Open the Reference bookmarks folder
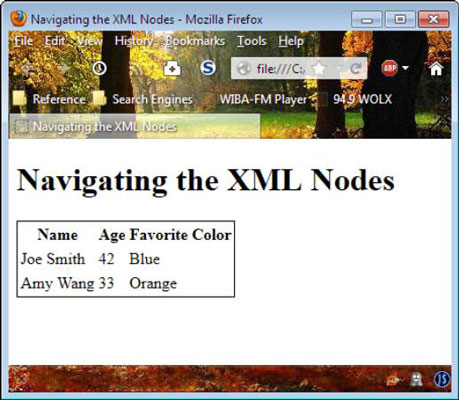Viewport: 459px width, 400px height. [49, 99]
